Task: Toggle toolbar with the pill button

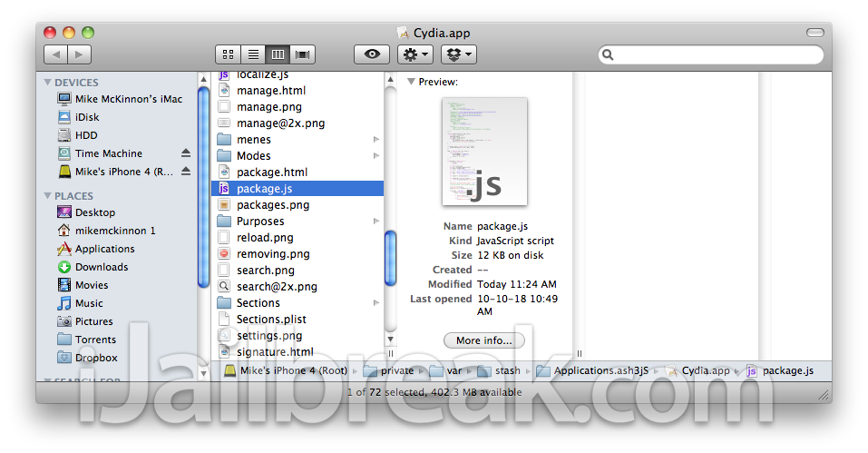Action: pos(814,33)
